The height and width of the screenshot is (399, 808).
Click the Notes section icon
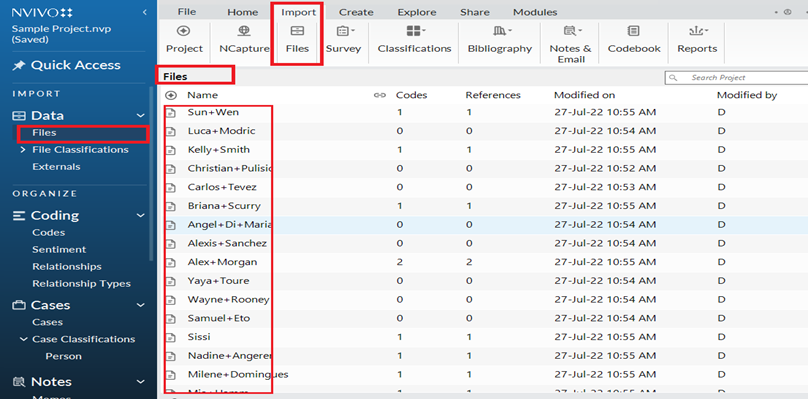(x=19, y=381)
